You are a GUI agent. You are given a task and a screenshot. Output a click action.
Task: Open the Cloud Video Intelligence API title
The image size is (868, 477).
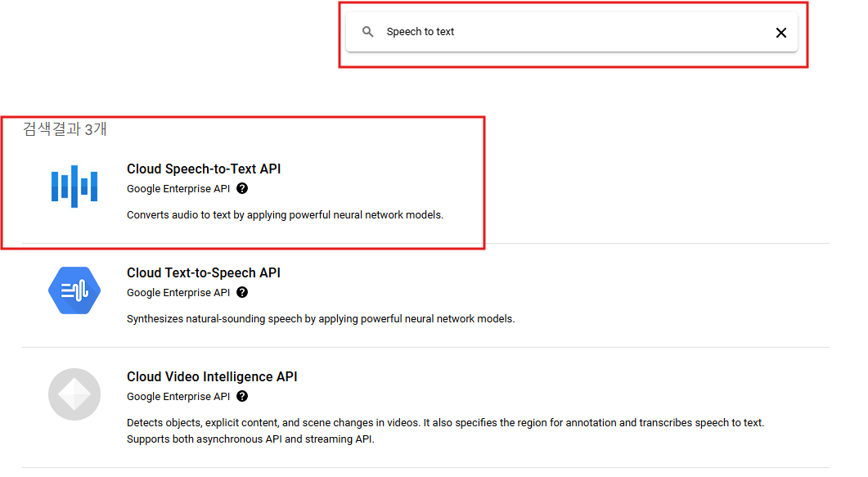[x=212, y=377]
